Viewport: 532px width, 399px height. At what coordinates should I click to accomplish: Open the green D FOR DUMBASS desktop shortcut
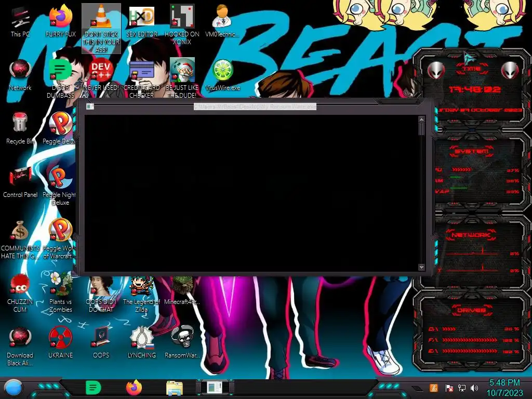tap(60, 79)
